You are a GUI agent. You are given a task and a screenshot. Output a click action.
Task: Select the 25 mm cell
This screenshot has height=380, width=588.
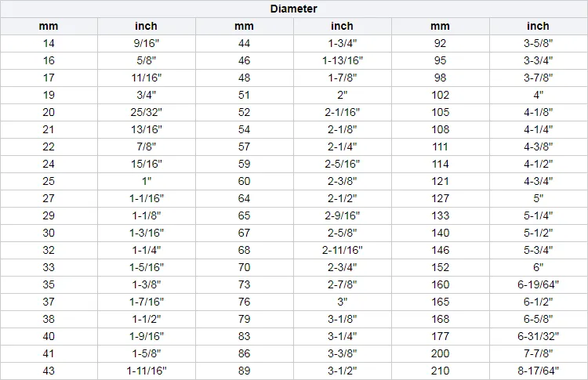(49, 181)
